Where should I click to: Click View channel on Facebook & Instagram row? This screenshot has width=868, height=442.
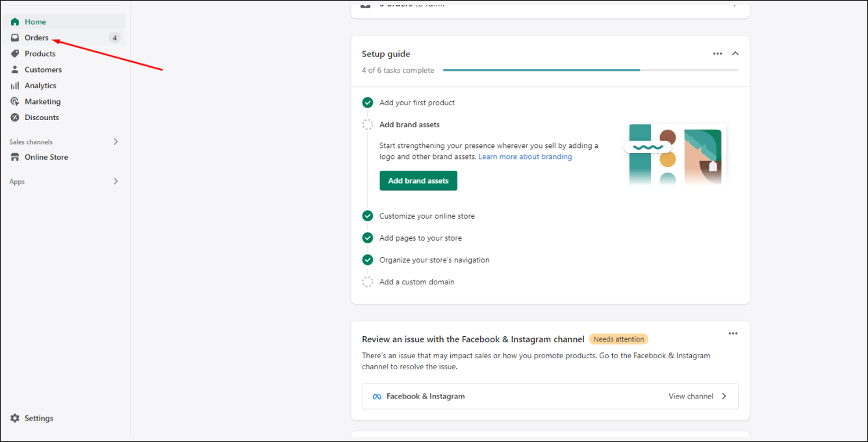pyautogui.click(x=691, y=397)
